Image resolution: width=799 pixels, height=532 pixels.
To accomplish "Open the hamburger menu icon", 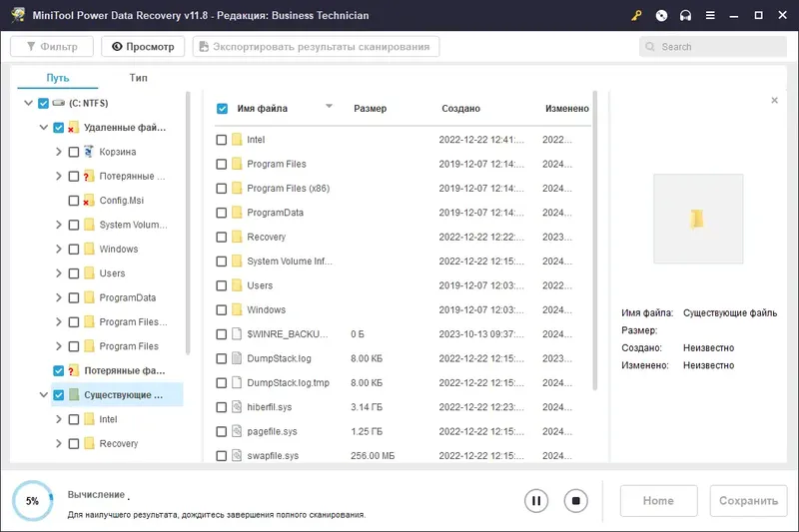I will pos(710,16).
